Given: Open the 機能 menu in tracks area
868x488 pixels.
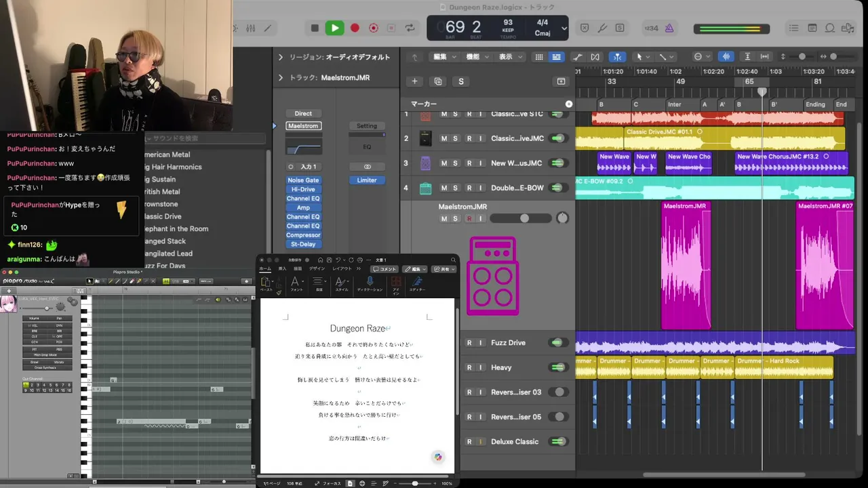Looking at the screenshot, I should (476, 57).
